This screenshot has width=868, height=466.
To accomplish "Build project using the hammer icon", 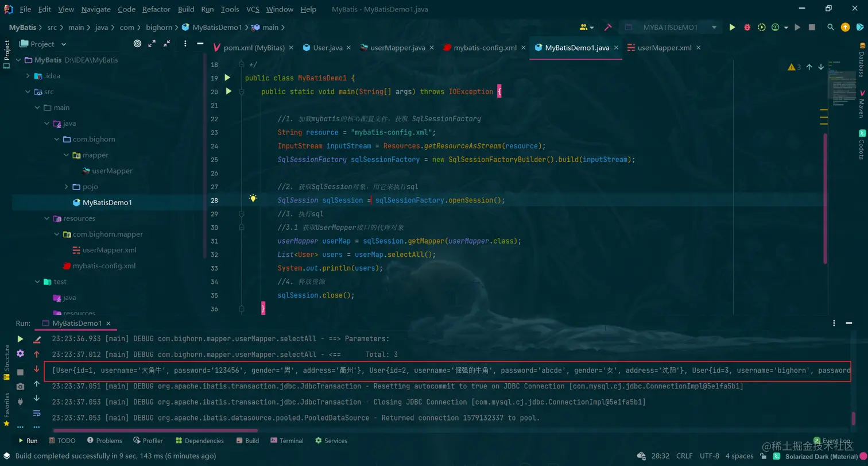I will (609, 27).
